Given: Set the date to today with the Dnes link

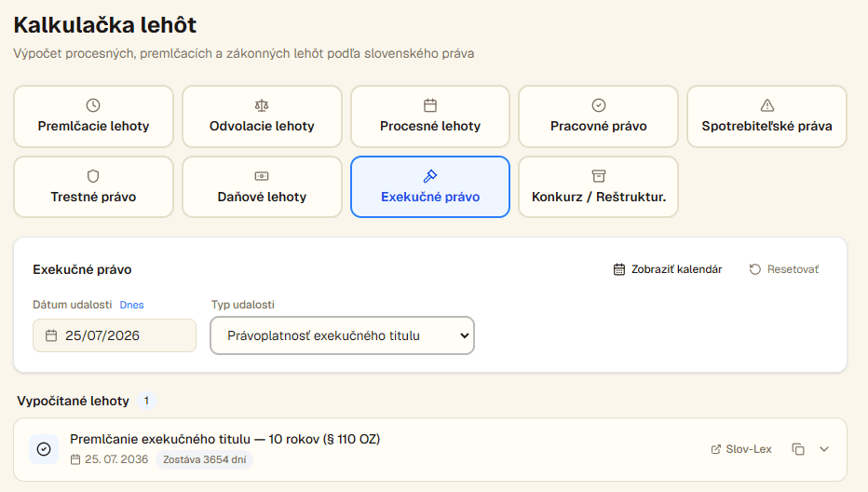Looking at the screenshot, I should [x=131, y=305].
